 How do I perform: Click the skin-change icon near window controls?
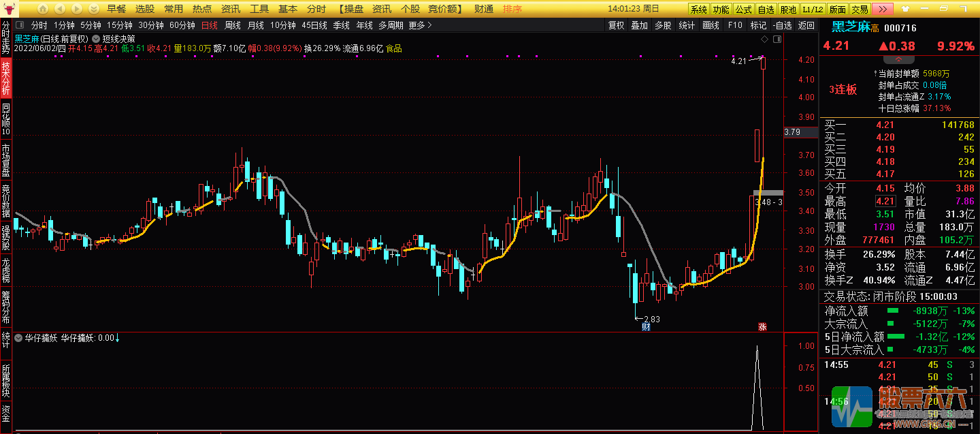click(904, 8)
